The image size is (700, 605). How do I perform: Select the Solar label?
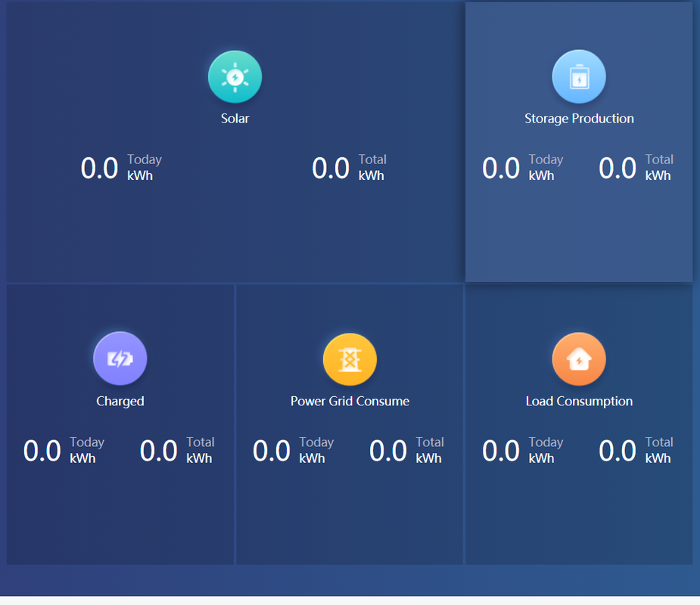pyautogui.click(x=235, y=119)
